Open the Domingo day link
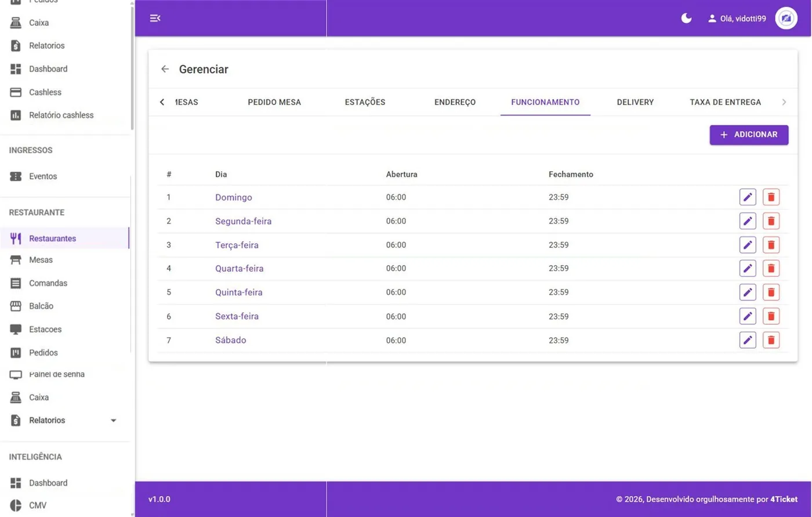Screen dimensions: 812x517 [x=234, y=197]
